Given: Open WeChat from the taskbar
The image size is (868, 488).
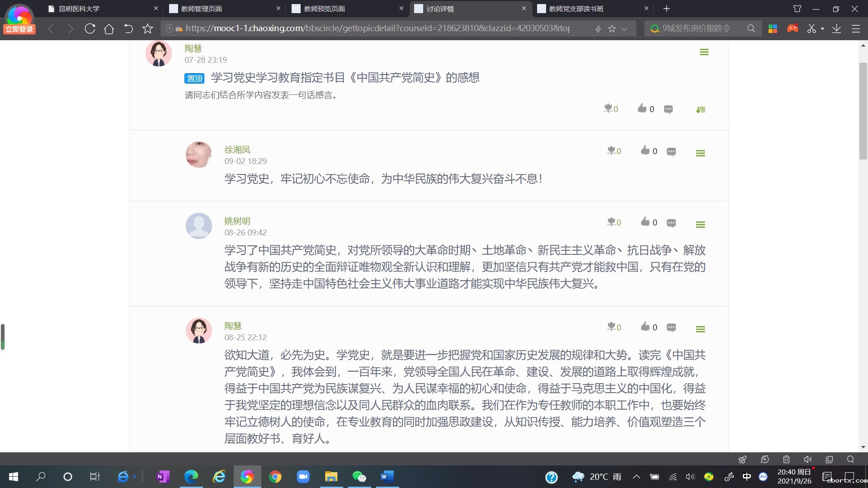Looking at the screenshot, I should [x=359, y=477].
